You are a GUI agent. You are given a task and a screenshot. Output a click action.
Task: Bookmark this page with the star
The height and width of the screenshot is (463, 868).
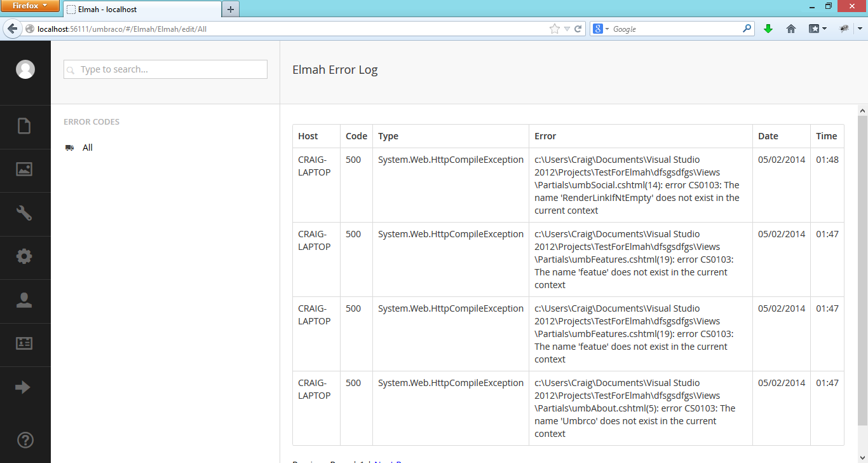(x=554, y=29)
